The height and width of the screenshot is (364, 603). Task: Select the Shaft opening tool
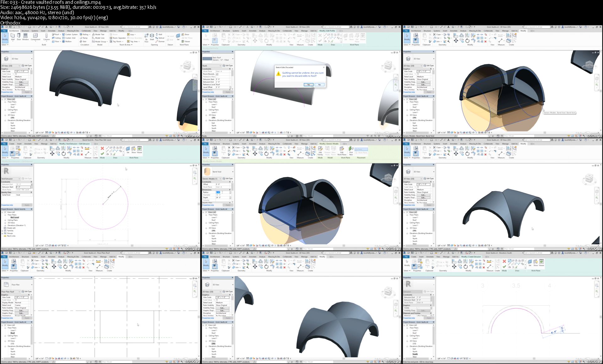click(x=152, y=37)
